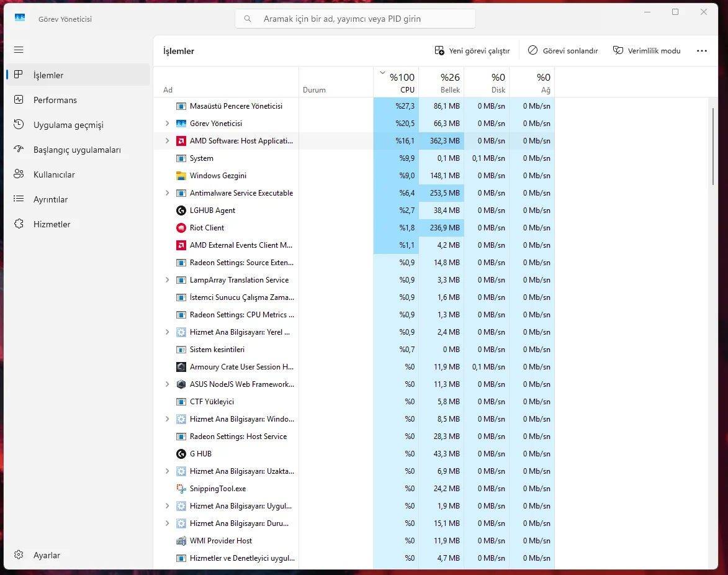Click the Windows Gezgini folder icon

click(x=181, y=176)
